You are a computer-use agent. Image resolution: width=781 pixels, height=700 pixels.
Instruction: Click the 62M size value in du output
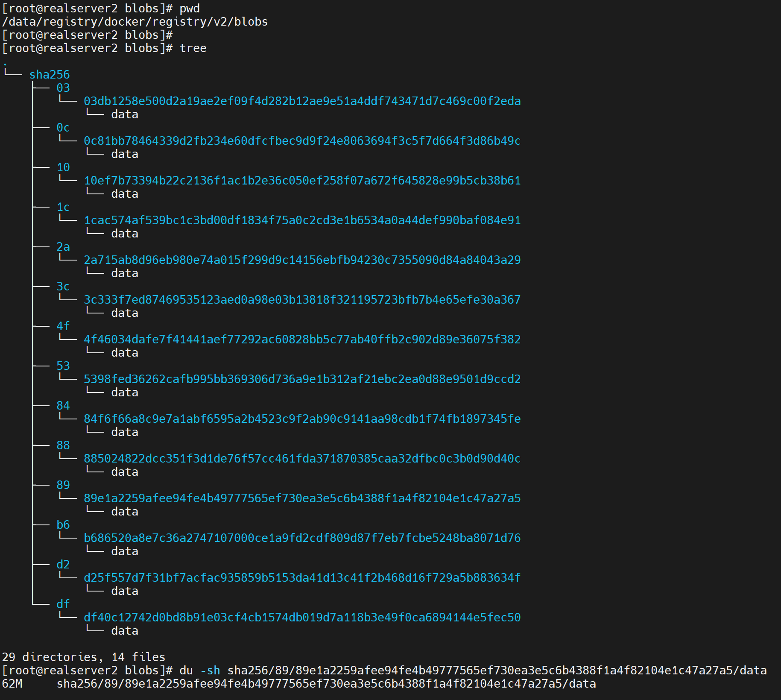tap(12, 684)
